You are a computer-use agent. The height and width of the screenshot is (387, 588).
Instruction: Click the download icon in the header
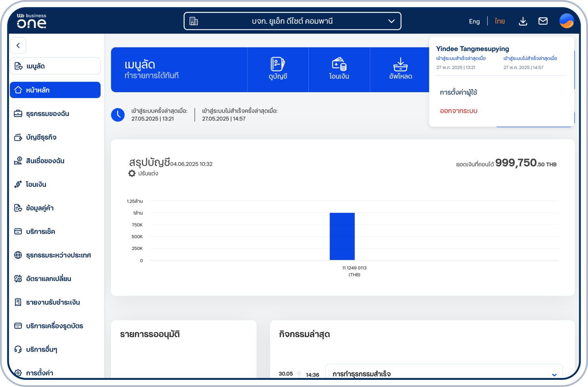523,21
